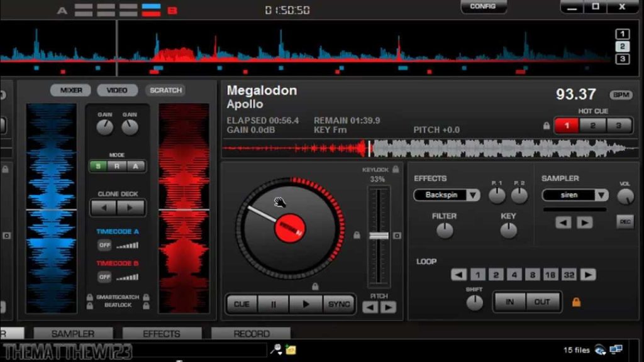
Task: Select waveform zoom level 2
Action: pyautogui.click(x=622, y=47)
